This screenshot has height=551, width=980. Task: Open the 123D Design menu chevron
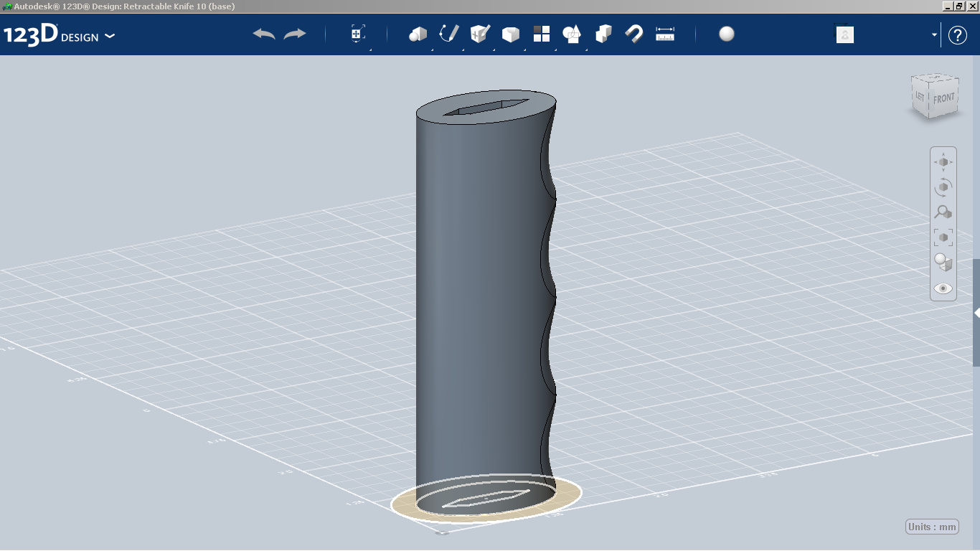click(110, 34)
